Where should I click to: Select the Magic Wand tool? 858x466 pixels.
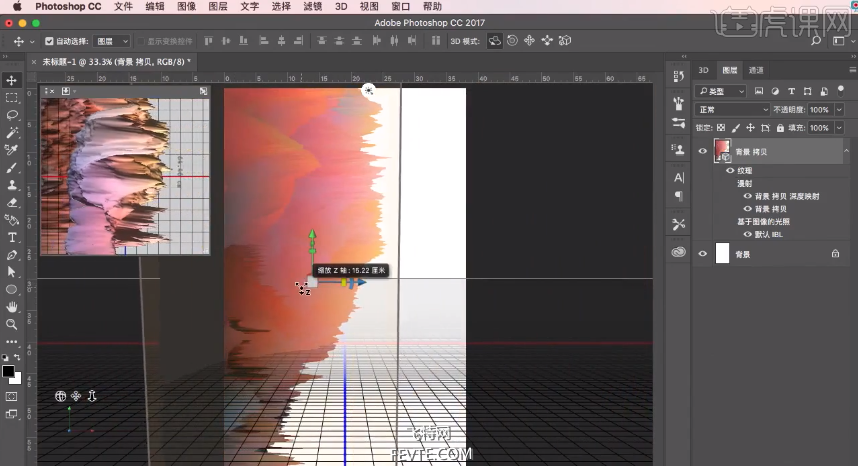click(11, 132)
